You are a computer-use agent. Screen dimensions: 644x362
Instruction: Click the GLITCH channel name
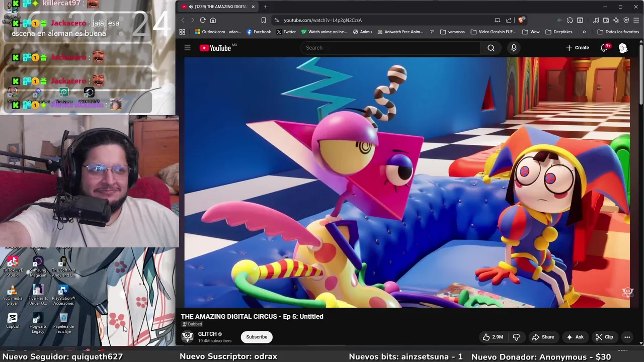tap(207, 334)
